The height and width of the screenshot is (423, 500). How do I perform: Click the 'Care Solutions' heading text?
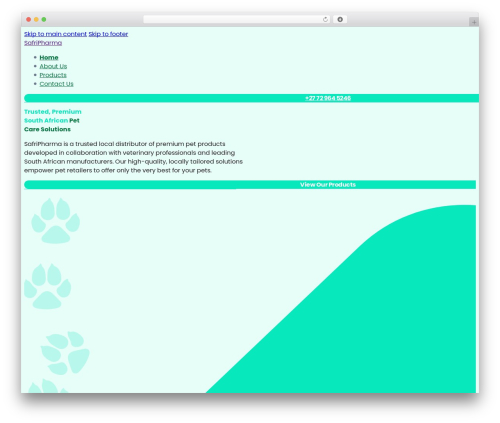47,129
